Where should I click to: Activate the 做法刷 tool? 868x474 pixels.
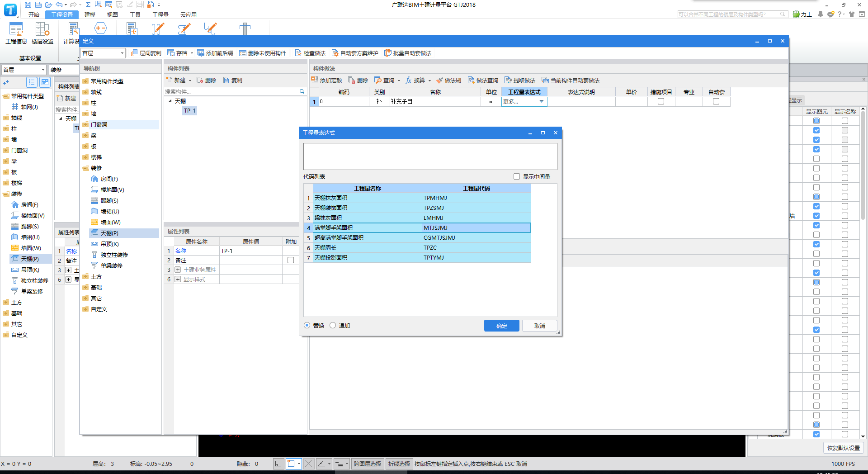coord(448,80)
